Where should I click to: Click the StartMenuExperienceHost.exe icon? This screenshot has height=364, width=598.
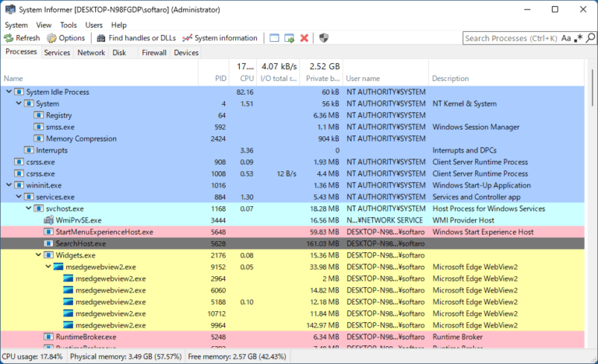tap(48, 232)
